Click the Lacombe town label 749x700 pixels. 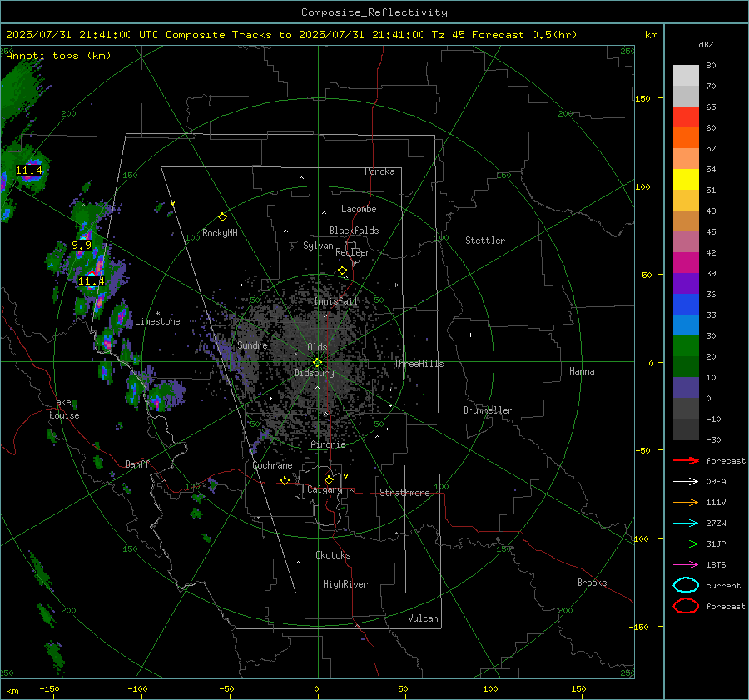click(359, 209)
